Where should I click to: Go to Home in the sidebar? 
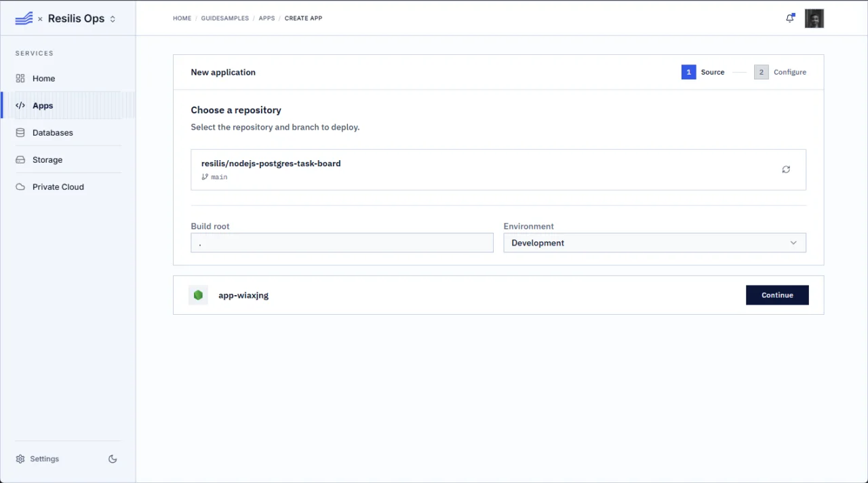(x=68, y=79)
